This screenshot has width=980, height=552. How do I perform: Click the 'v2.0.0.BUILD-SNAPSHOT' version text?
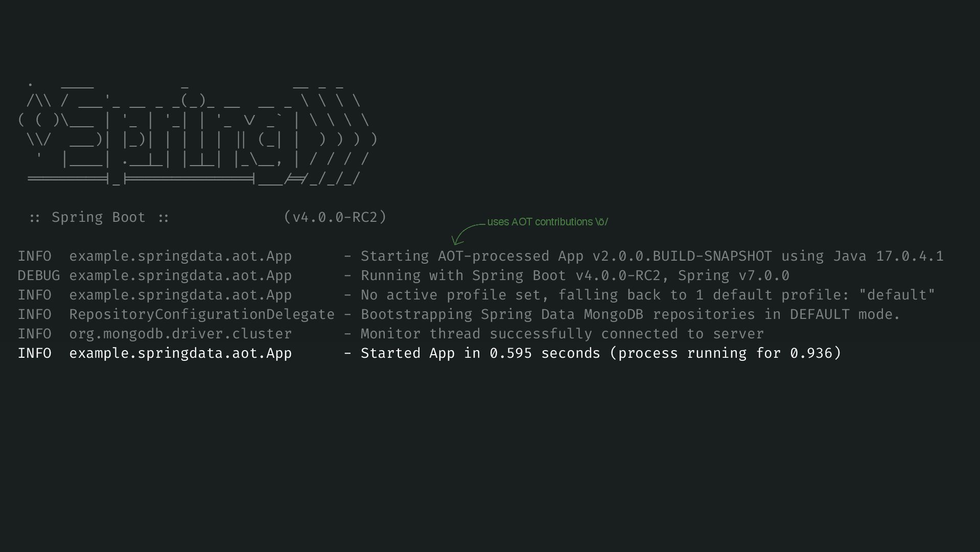pyautogui.click(x=682, y=256)
